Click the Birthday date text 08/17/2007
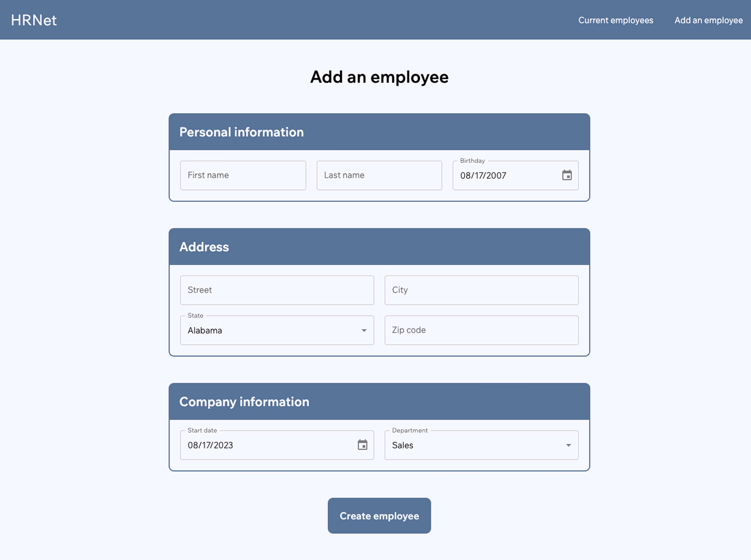751x560 pixels. click(x=483, y=176)
